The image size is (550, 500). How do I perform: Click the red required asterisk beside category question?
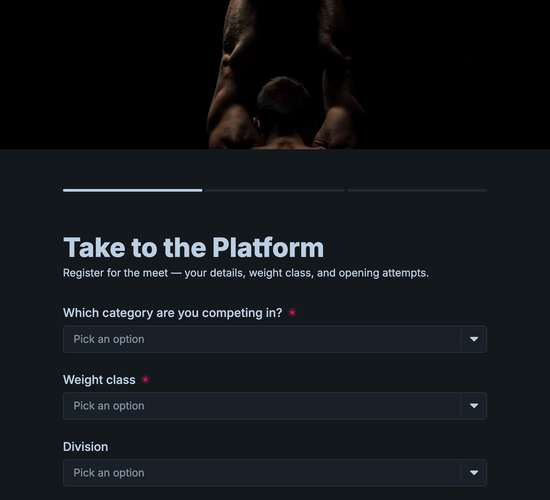[x=292, y=312]
